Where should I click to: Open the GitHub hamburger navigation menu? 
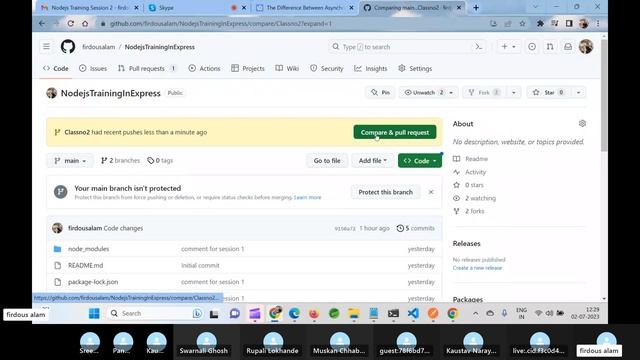tap(47, 47)
